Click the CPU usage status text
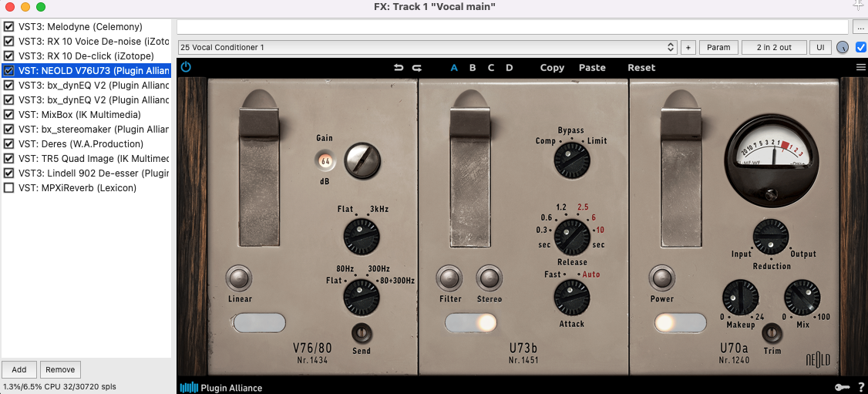Viewport: 868px width, 394px height. pos(60,386)
